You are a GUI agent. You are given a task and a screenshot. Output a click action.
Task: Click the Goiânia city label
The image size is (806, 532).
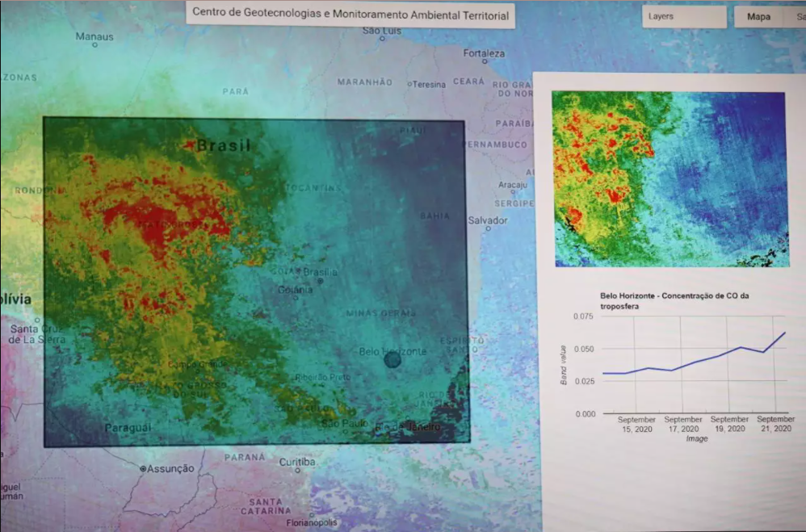point(294,290)
